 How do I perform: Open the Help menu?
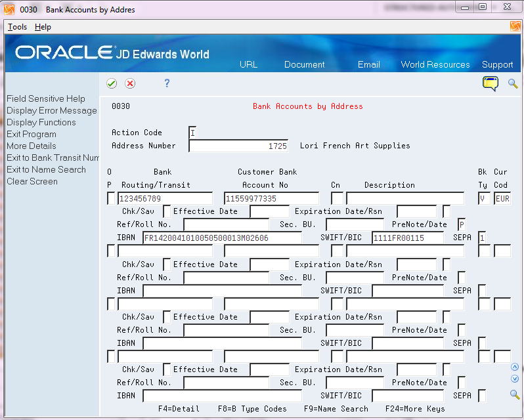coord(43,27)
